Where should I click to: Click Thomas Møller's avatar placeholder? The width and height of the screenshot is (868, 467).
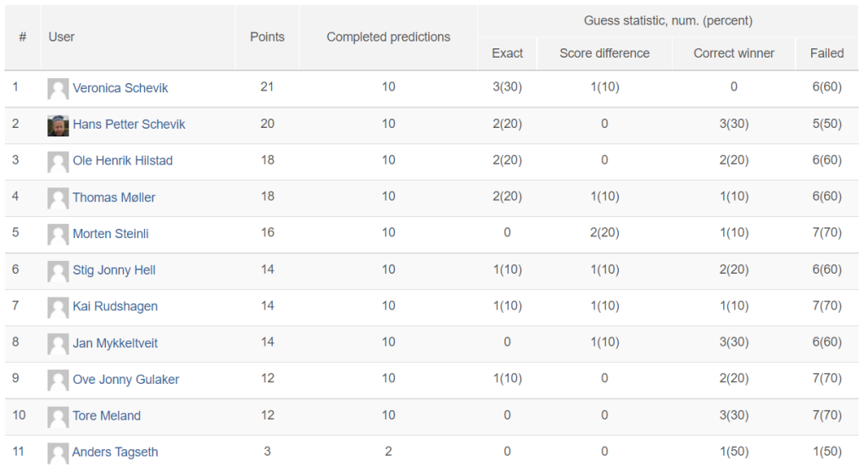click(58, 197)
